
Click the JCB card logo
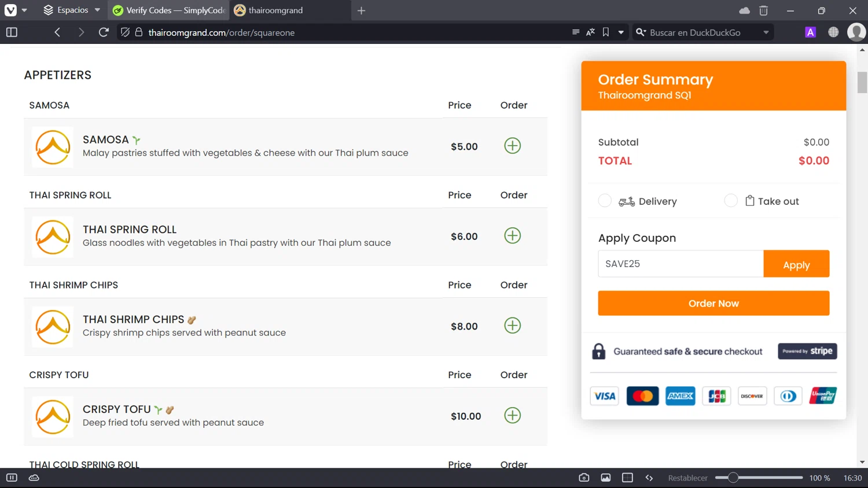[x=717, y=396]
